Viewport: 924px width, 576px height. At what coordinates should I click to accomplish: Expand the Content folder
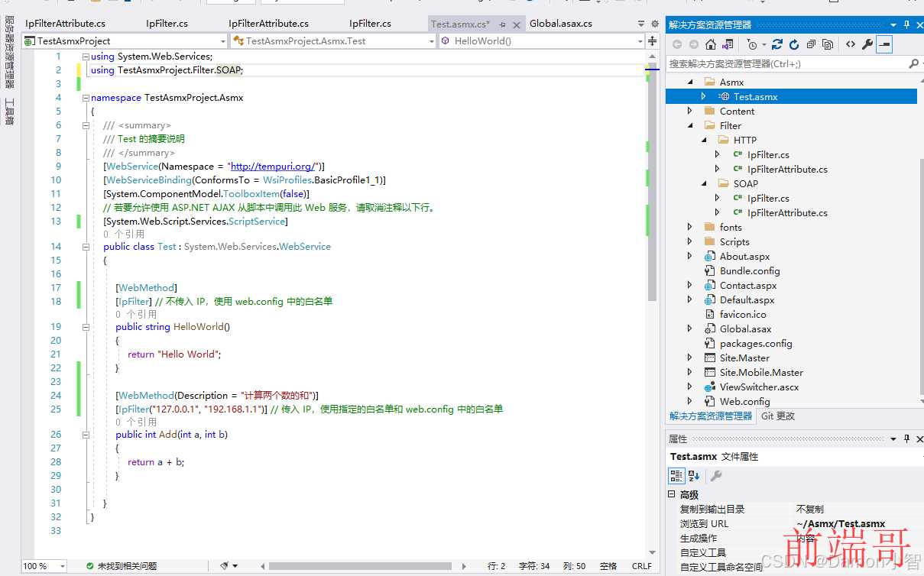click(x=690, y=111)
